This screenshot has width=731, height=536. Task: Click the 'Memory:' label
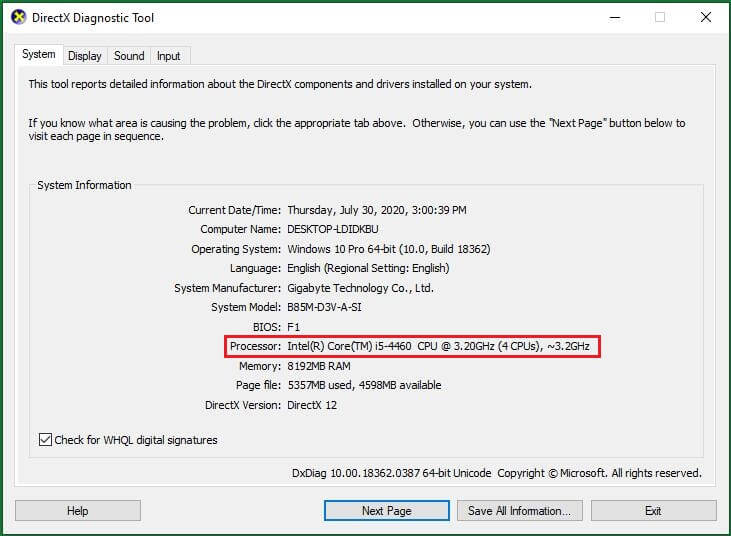pos(260,366)
